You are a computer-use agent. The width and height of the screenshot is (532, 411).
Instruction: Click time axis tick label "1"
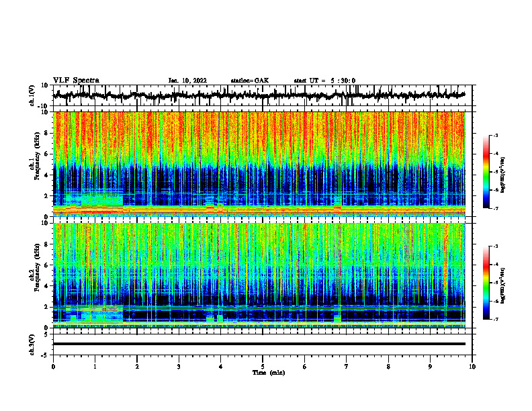click(x=95, y=367)
